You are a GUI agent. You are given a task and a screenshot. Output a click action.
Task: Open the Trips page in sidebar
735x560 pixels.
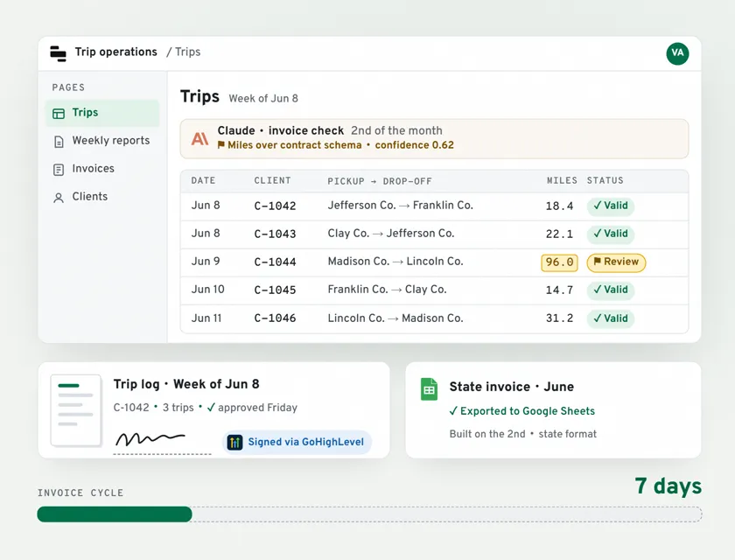click(102, 113)
